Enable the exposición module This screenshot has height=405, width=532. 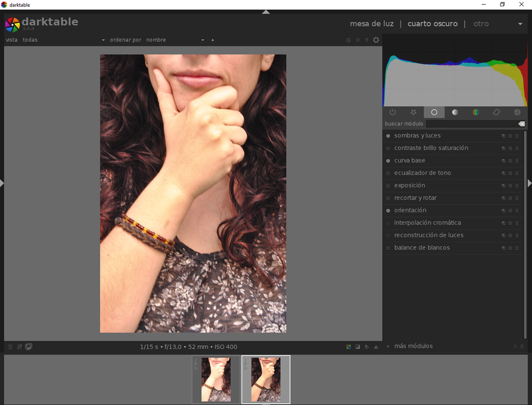tap(388, 186)
